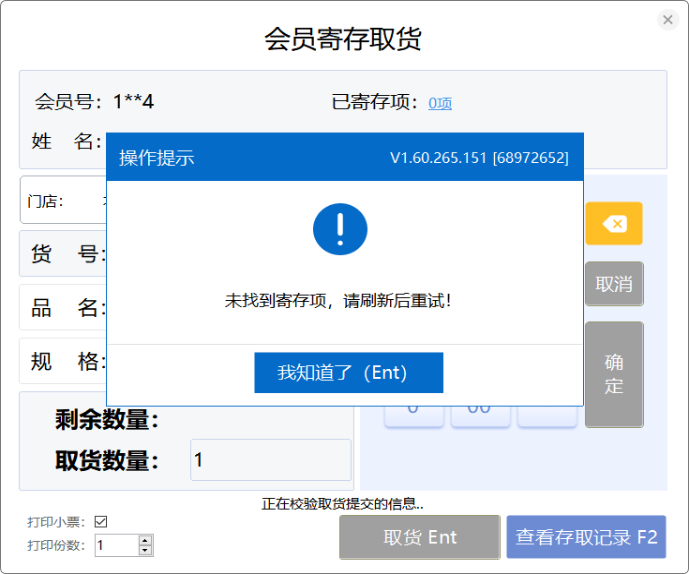Screen dimensions: 689x574
Task: Click the blue exclamation alert icon
Action: pos(340,228)
